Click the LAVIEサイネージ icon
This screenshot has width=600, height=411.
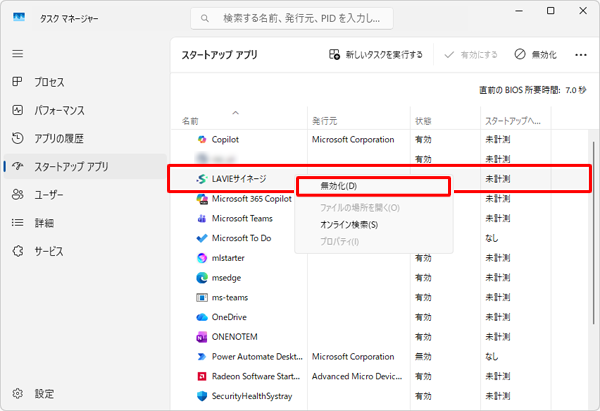click(x=202, y=179)
